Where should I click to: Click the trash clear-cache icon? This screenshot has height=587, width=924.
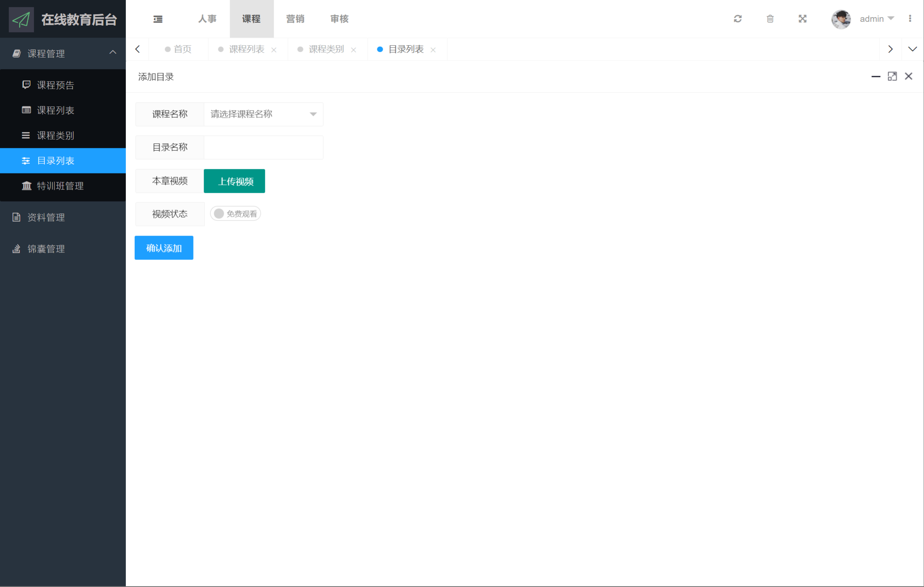point(770,19)
